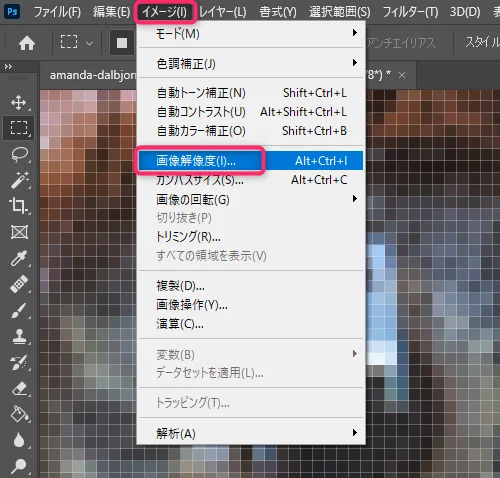The width and height of the screenshot is (500, 478).
Task: Choose 自動コントラスト(U) menu entry
Action: tap(251, 112)
